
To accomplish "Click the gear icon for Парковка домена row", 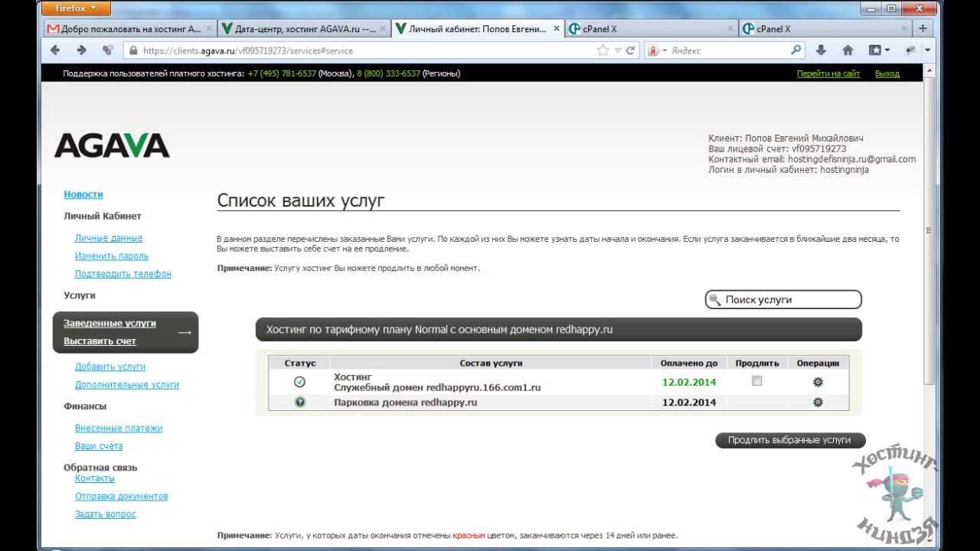I will point(818,402).
